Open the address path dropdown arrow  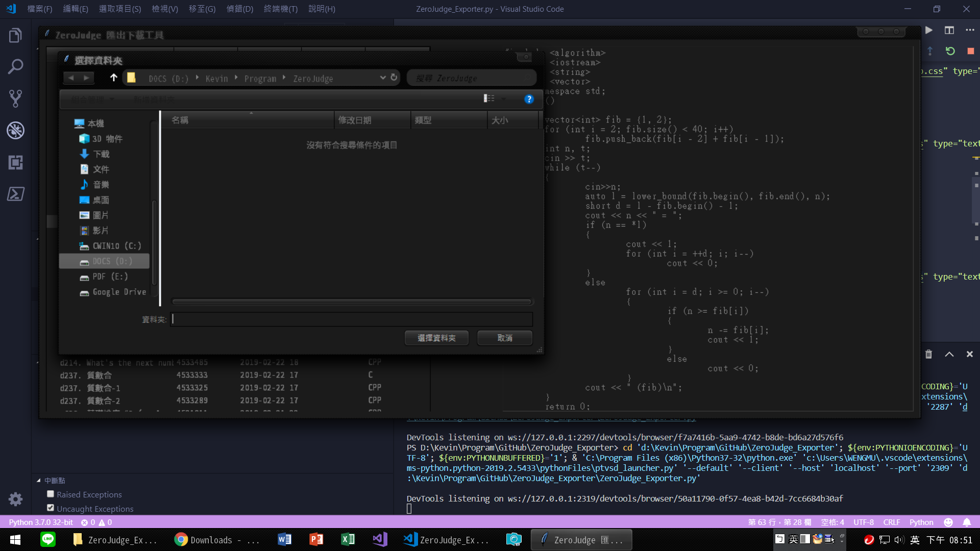[382, 78]
